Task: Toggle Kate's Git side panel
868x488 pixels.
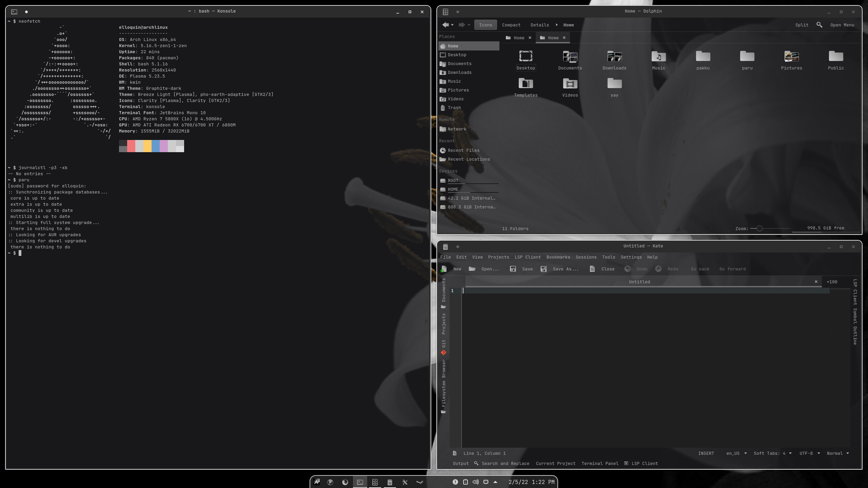Action: tap(443, 347)
